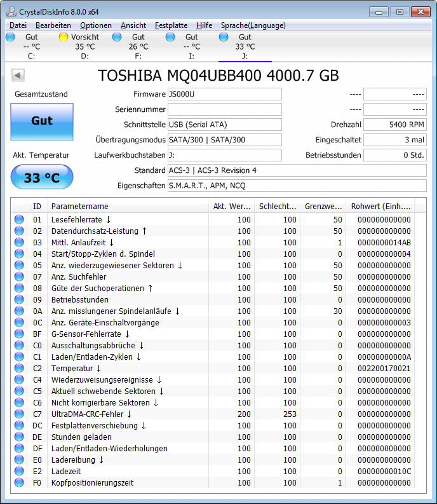Open the Sprache(Language) menu
The width and height of the screenshot is (437, 504).
coord(253,25)
